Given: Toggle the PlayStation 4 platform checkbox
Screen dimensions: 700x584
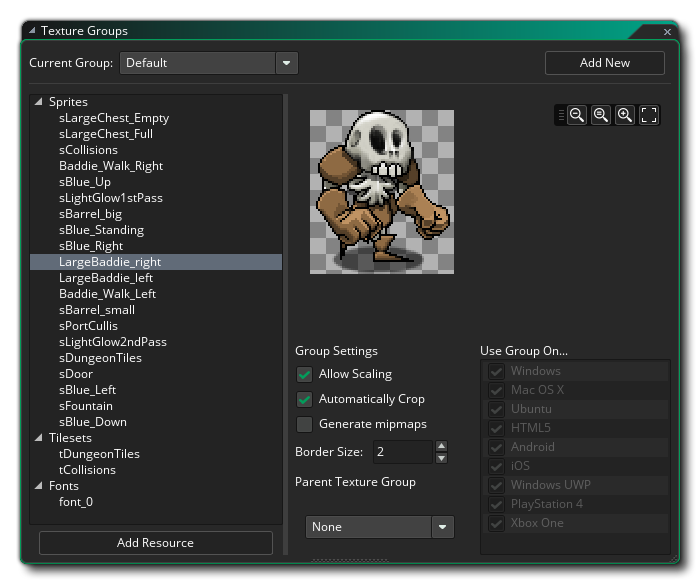Looking at the screenshot, I should click(x=496, y=504).
